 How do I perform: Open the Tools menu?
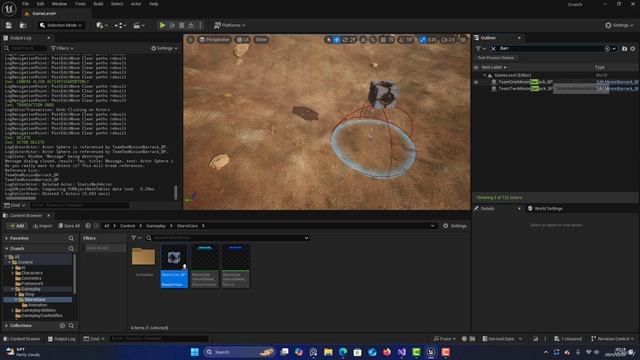[80, 4]
